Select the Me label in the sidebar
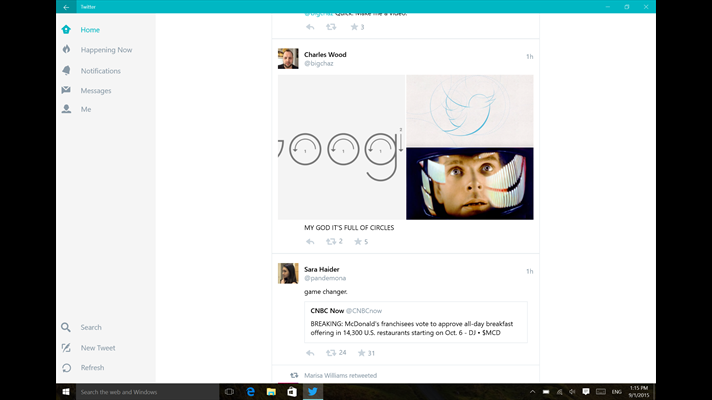712x400 pixels. click(x=86, y=109)
